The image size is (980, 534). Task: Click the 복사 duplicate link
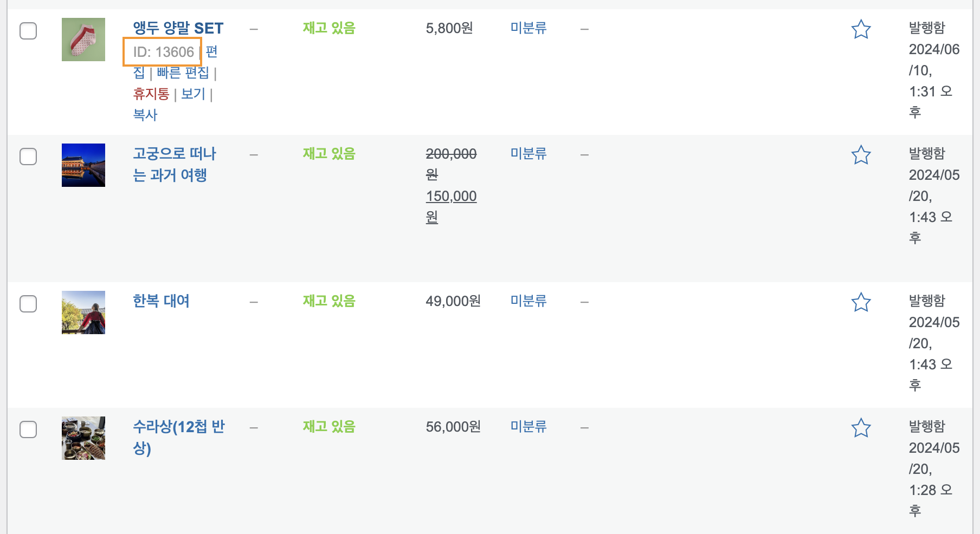click(x=145, y=115)
